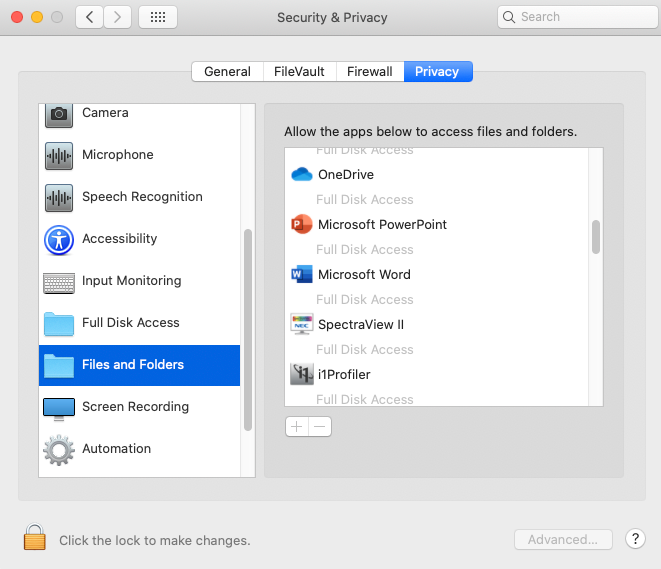This screenshot has height=569, width=661.
Task: Click the lock to make changes
Action: pos(35,537)
